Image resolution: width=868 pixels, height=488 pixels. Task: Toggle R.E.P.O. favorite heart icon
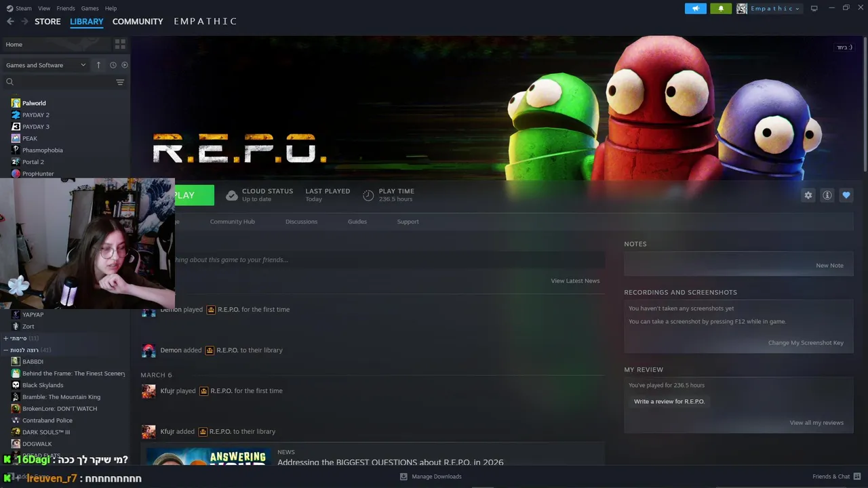coord(846,195)
